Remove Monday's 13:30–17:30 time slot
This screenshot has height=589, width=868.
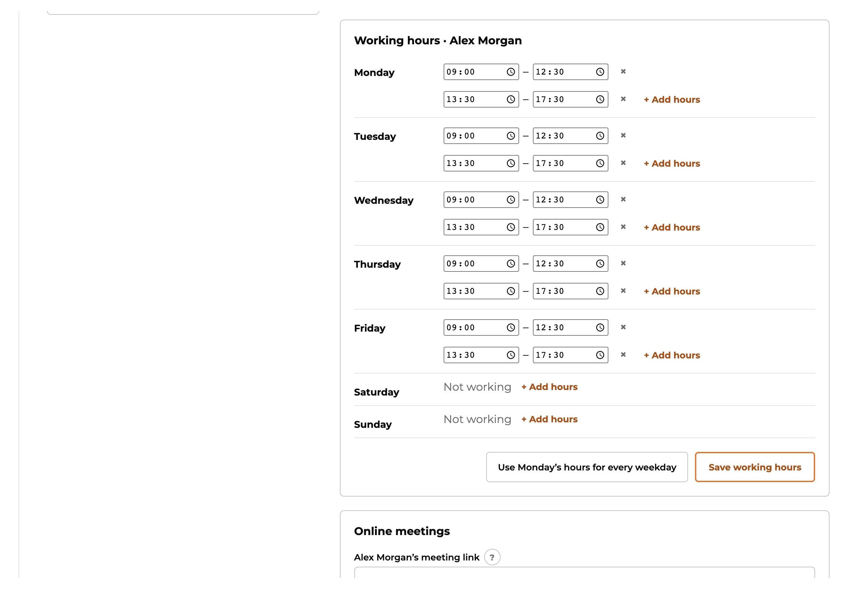[623, 99]
